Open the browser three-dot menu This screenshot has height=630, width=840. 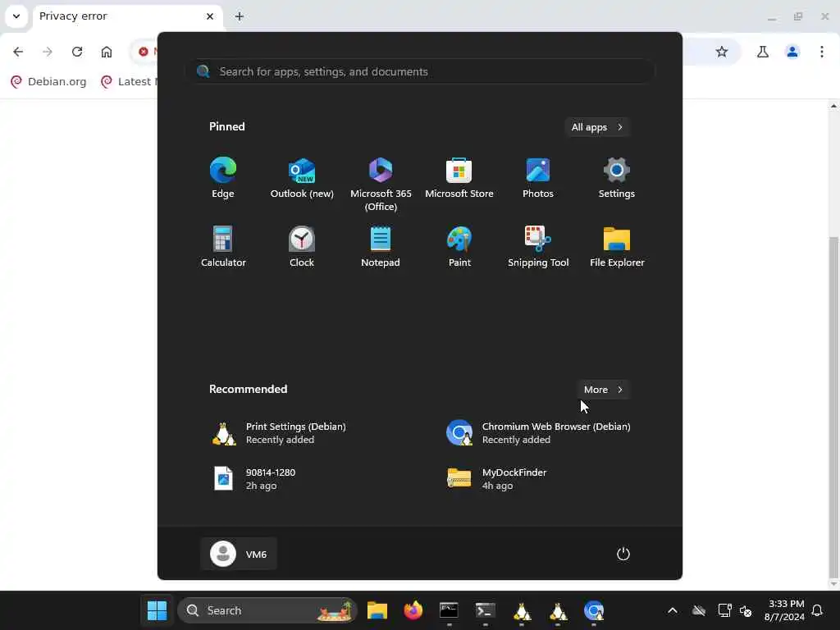tap(822, 52)
